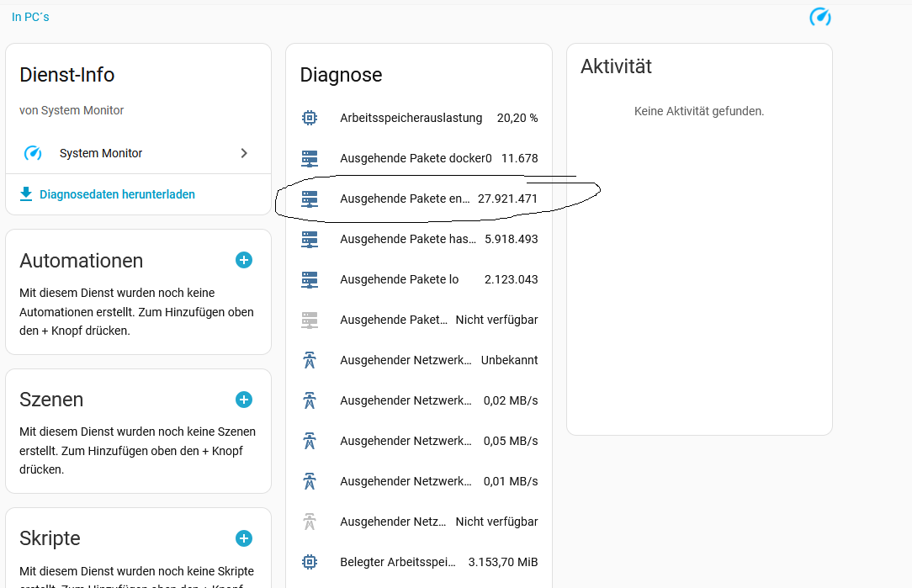Add a new automation with plus icon
The image size is (912, 588).
pyautogui.click(x=244, y=261)
